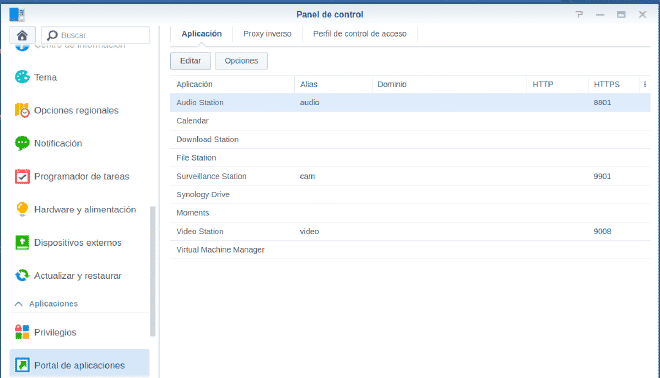This screenshot has width=660, height=378.
Task: Select the File Station row
Action: tap(410, 157)
